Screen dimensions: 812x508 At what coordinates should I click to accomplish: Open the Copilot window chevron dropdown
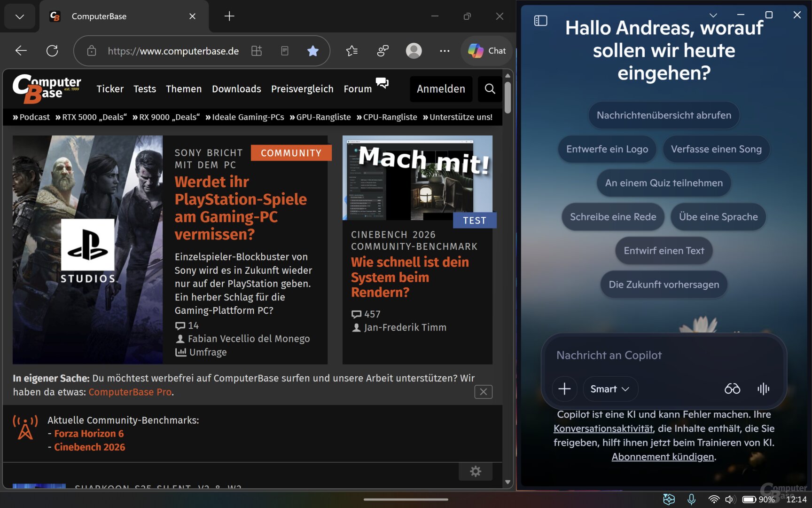(x=713, y=15)
